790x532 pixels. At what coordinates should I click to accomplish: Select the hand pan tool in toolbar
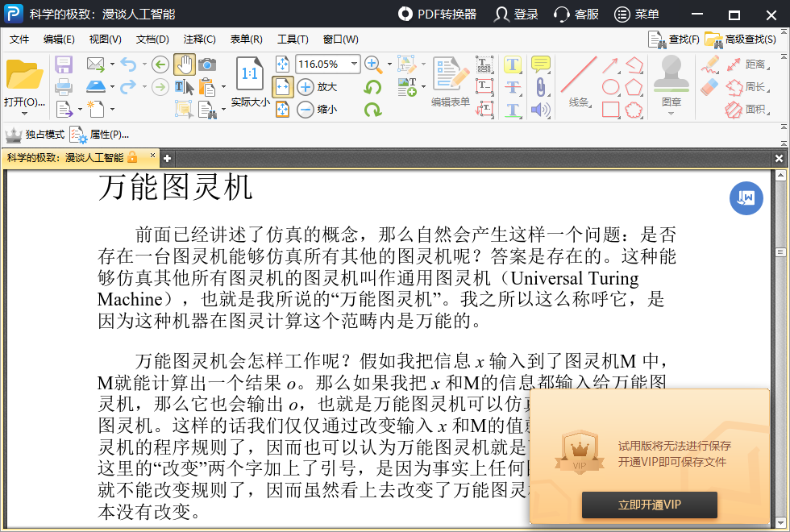186,64
